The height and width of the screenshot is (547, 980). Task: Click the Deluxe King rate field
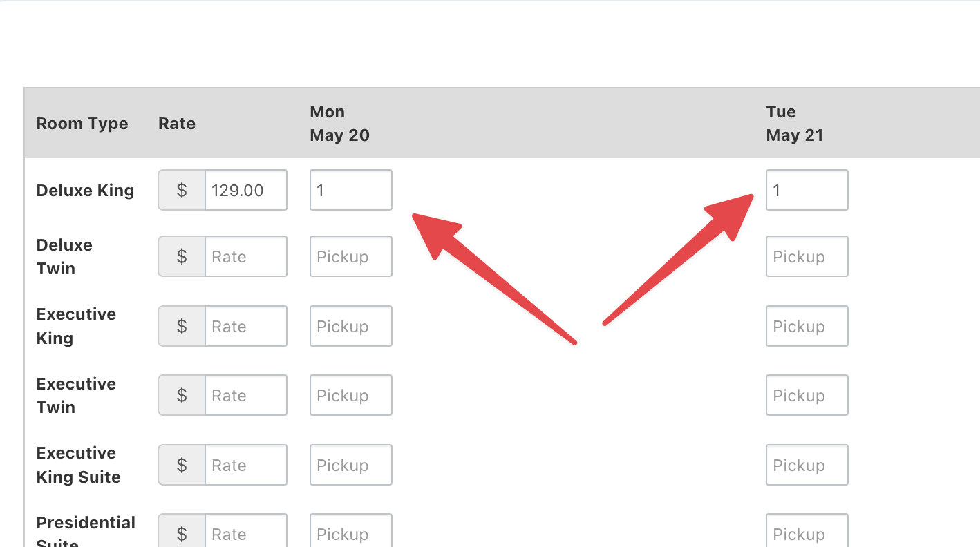tap(245, 190)
